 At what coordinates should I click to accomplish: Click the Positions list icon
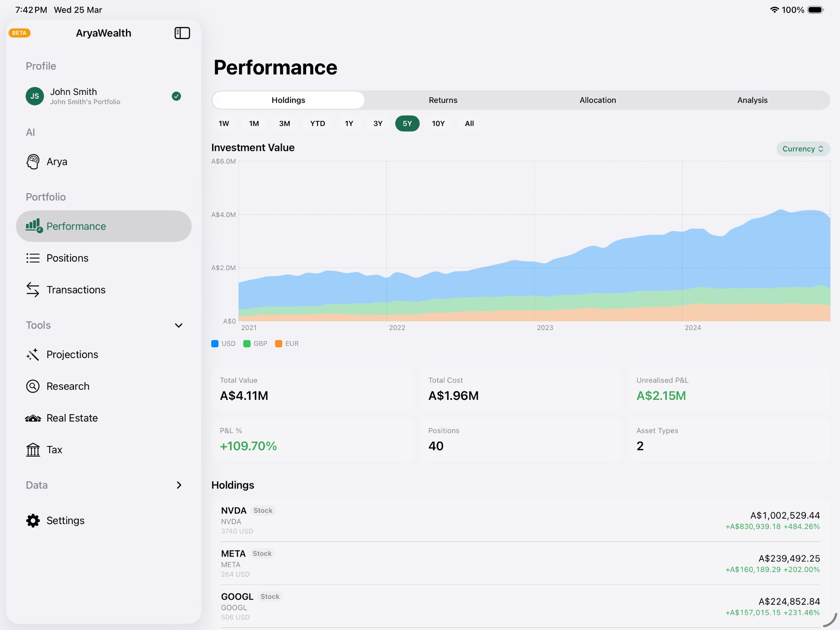click(33, 258)
